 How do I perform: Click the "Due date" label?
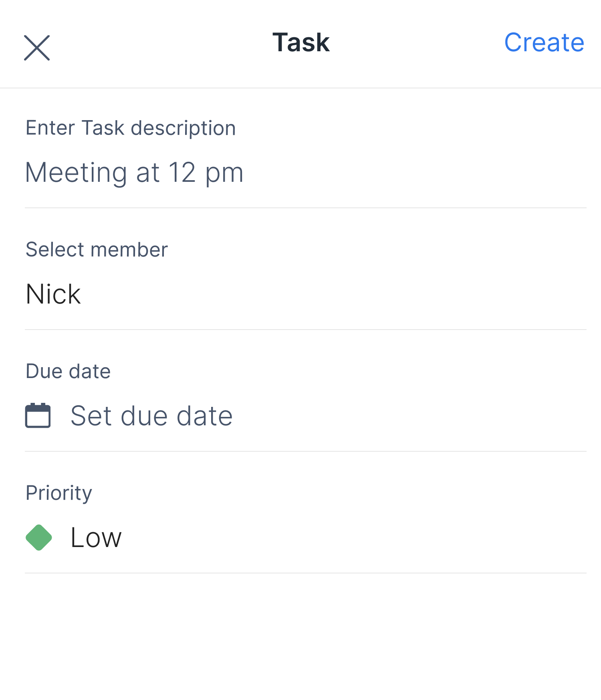tap(68, 371)
